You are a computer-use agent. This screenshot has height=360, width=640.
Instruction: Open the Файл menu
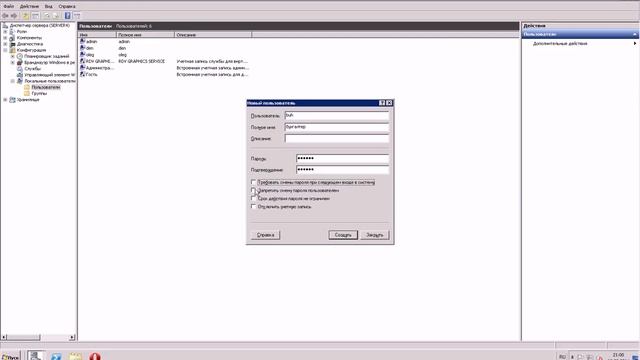[8, 7]
